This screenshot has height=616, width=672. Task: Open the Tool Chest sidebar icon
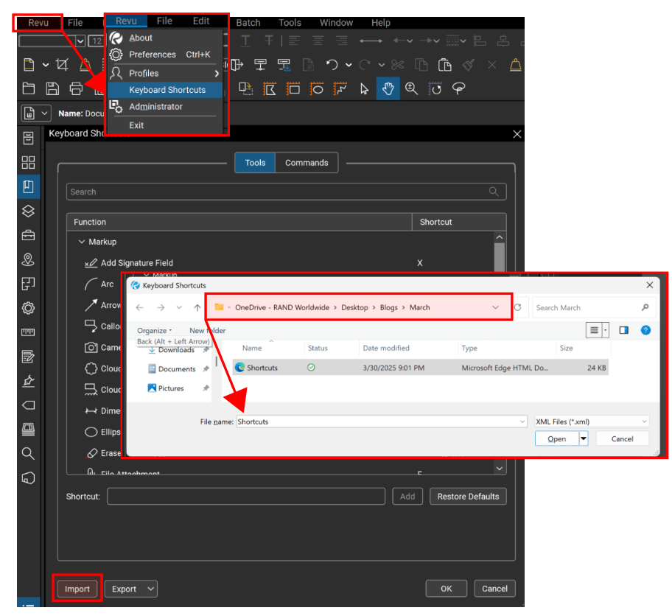click(x=28, y=235)
